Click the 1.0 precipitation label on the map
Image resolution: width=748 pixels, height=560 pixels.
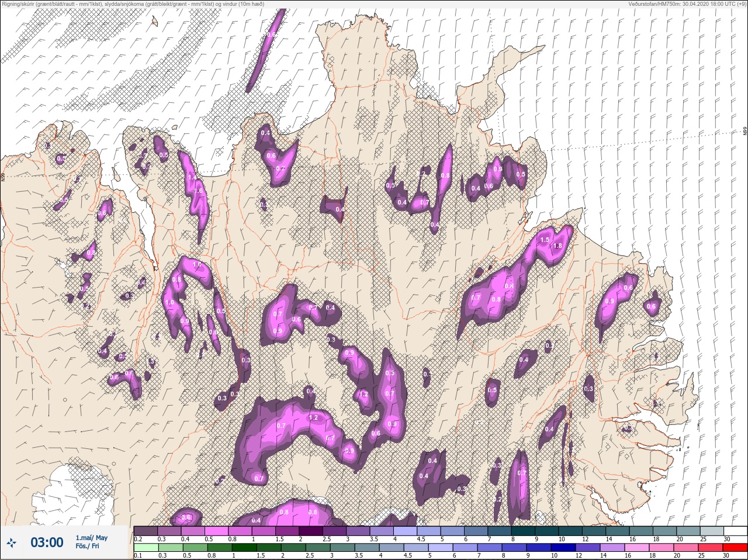coord(197,265)
